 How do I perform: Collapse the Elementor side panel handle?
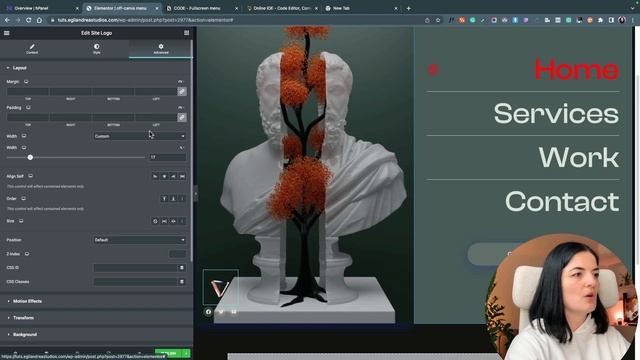click(196, 193)
